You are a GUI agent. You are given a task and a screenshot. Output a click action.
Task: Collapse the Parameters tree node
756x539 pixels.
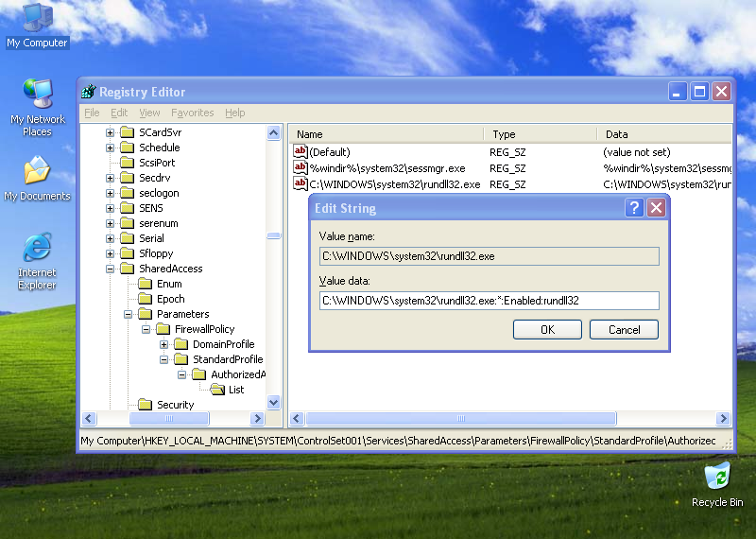(128, 314)
